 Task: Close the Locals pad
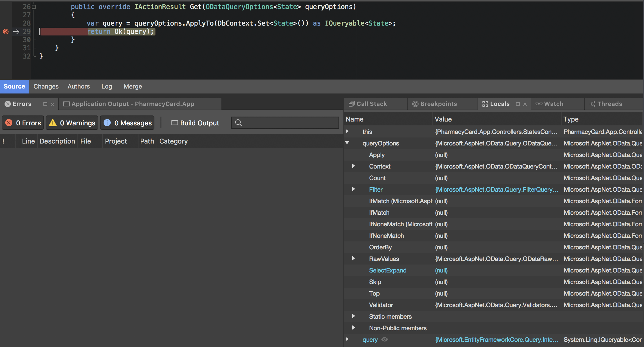click(525, 104)
